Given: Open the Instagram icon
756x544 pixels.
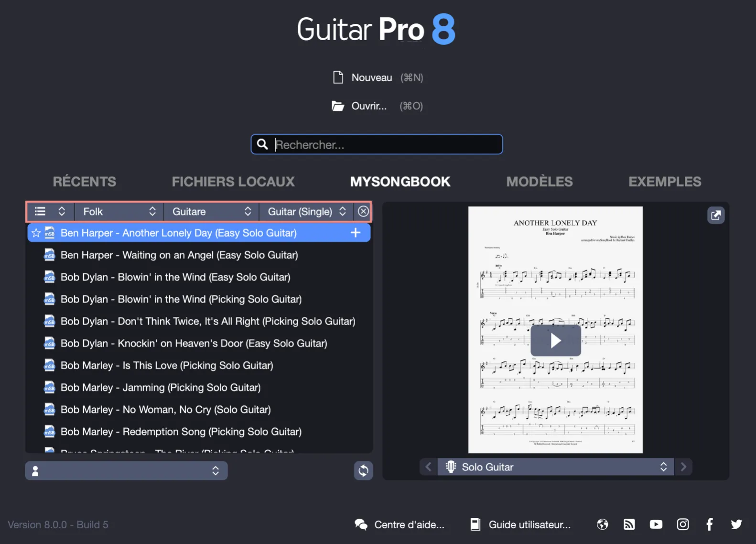Looking at the screenshot, I should tap(682, 524).
